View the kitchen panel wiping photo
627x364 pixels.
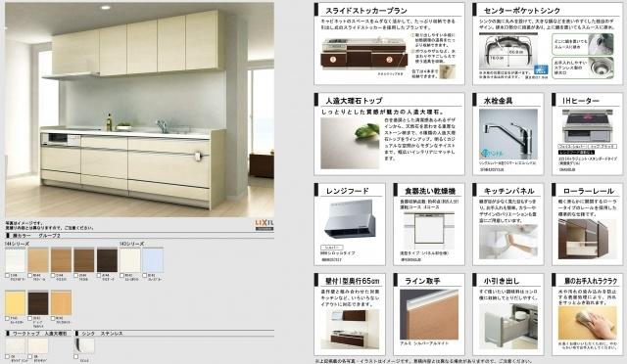(x=508, y=242)
